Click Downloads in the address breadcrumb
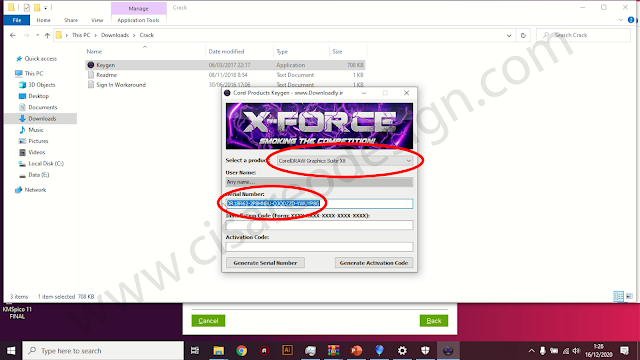The image size is (640, 360). click(x=115, y=35)
